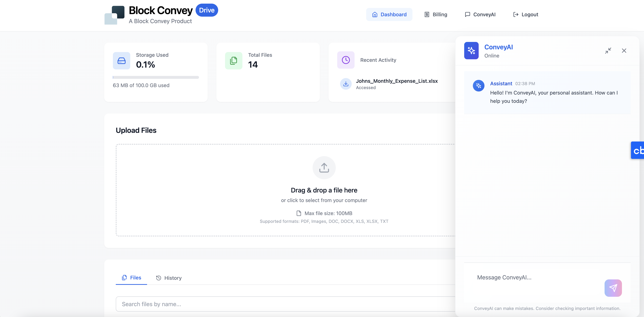This screenshot has height=317, width=644.
Task: Click the ConveyAI title in chat header
Action: [x=499, y=47]
